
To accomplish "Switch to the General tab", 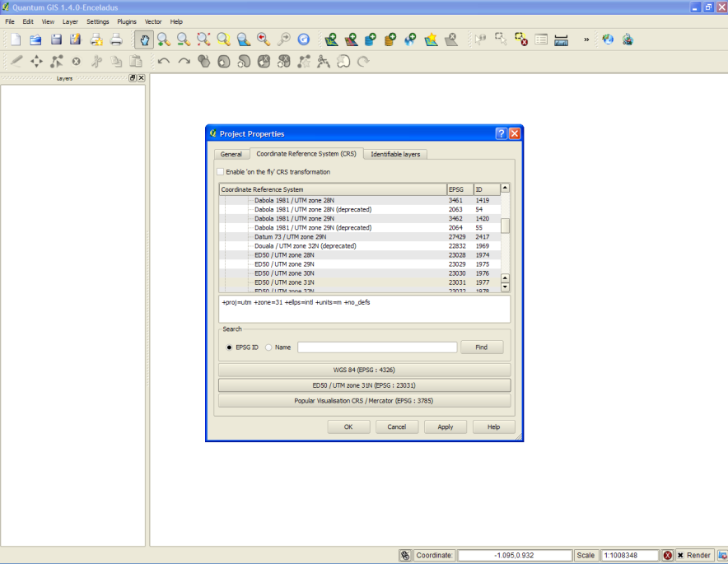I will [231, 154].
